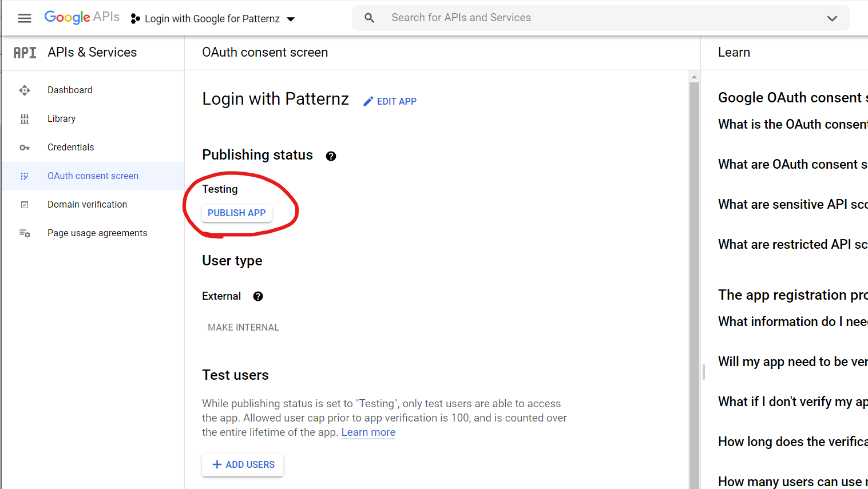Click the Google APIs logo
Viewport: 868px width, 489px height.
tap(82, 17)
